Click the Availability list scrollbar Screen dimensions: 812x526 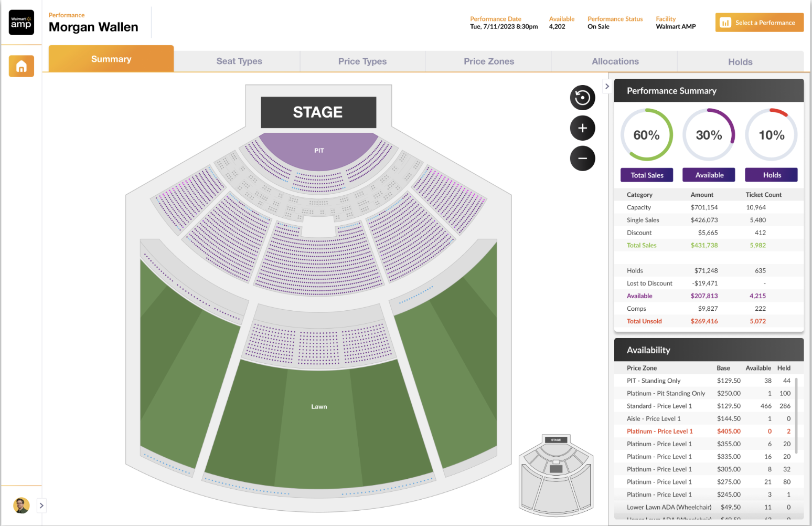797,415
